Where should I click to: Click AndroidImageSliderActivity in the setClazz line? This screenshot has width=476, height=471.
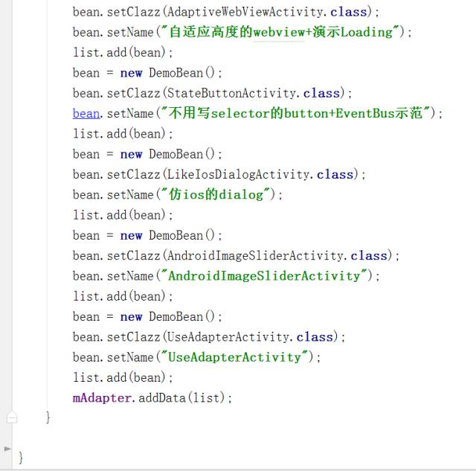coord(257,256)
